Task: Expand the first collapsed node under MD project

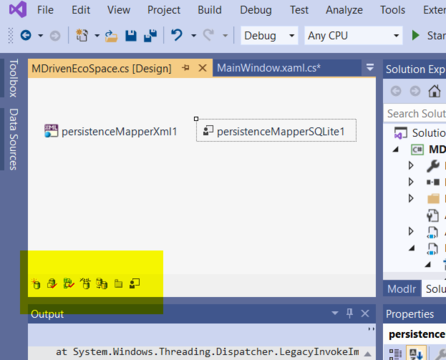Action: click(x=411, y=165)
